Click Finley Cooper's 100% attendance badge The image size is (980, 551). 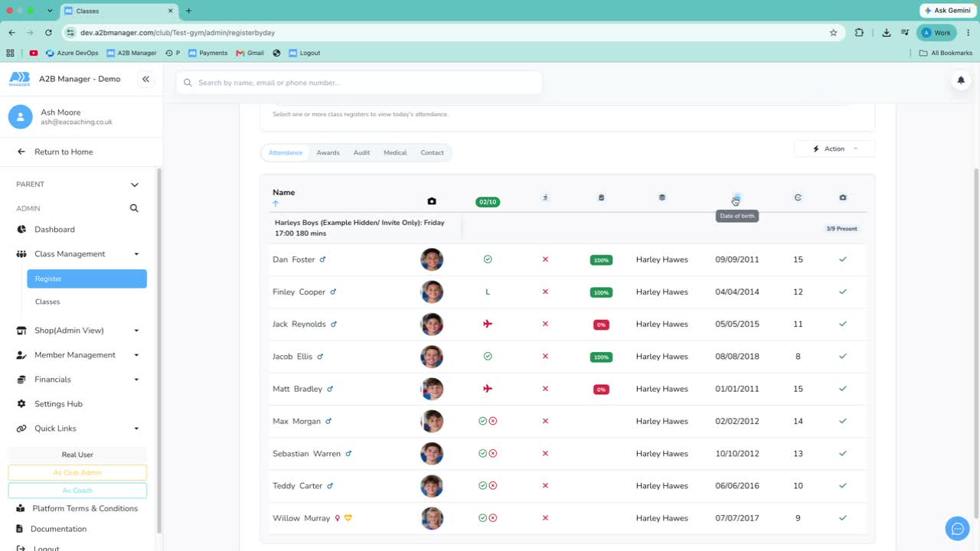point(601,292)
